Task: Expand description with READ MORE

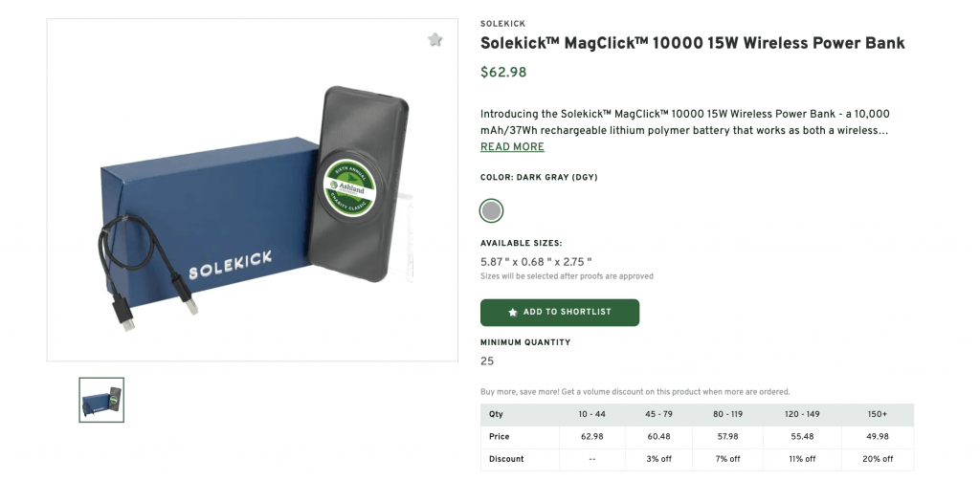Action: (x=512, y=147)
